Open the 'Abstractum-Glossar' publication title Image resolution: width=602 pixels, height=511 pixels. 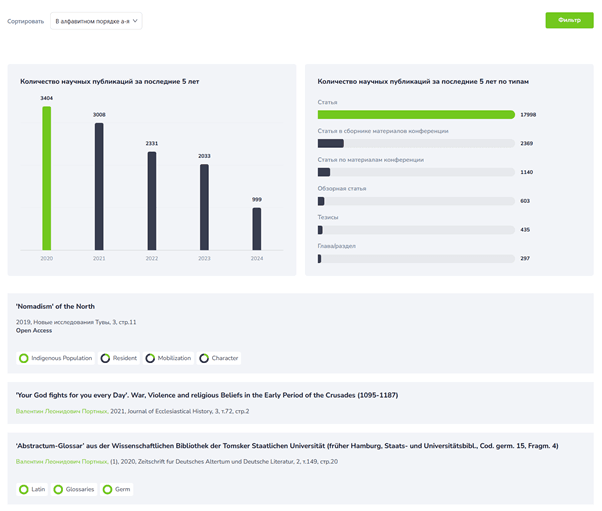[286, 445]
